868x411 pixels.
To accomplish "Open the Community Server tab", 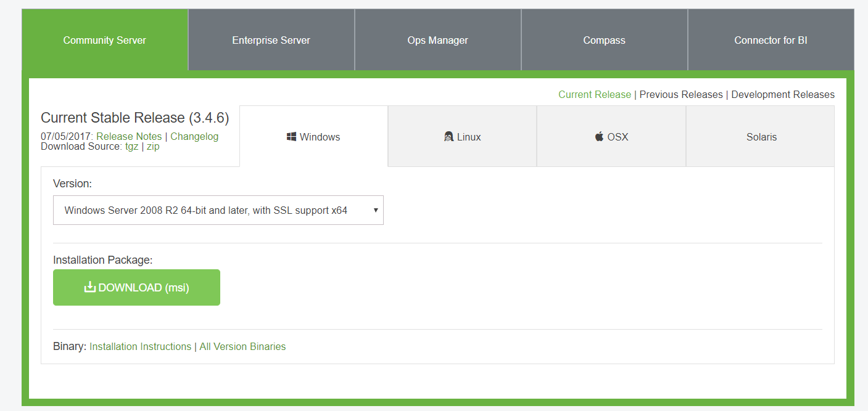I will click(x=105, y=40).
